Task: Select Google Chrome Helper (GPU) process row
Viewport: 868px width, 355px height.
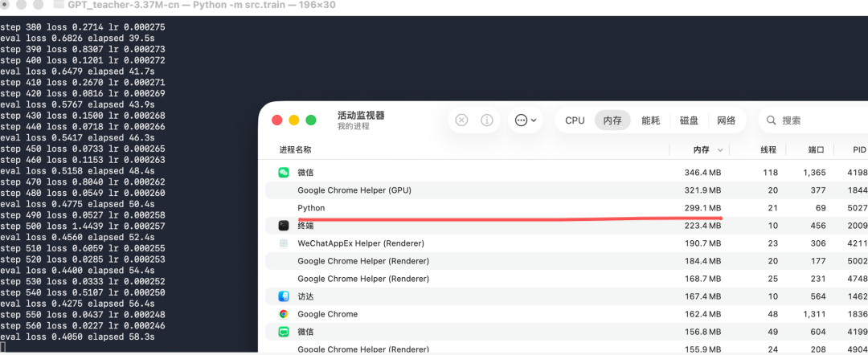Action: (567, 190)
